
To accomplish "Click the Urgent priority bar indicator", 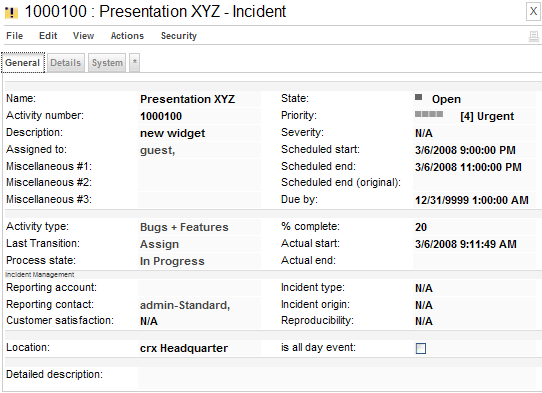I will (x=429, y=114).
